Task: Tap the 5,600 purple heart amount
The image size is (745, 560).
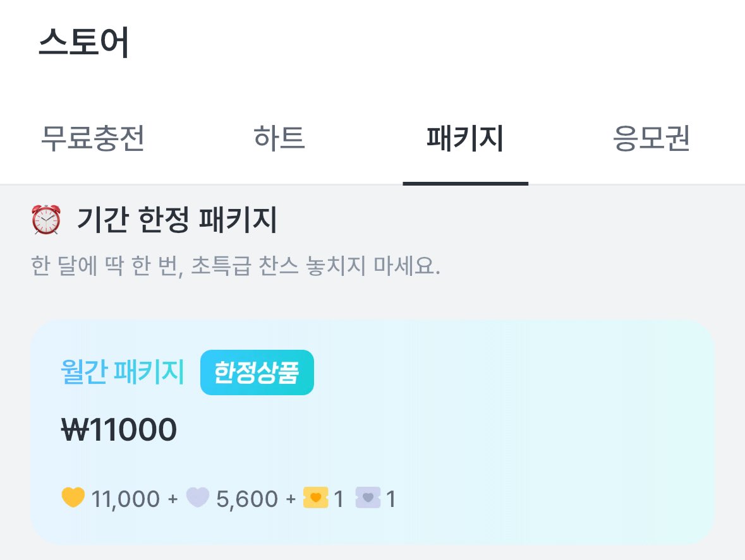Action: point(246,499)
